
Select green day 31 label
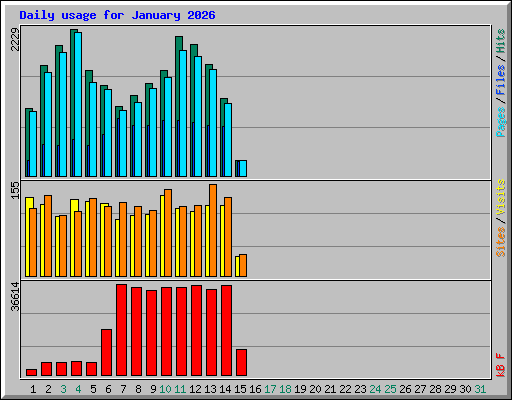pyautogui.click(x=480, y=389)
